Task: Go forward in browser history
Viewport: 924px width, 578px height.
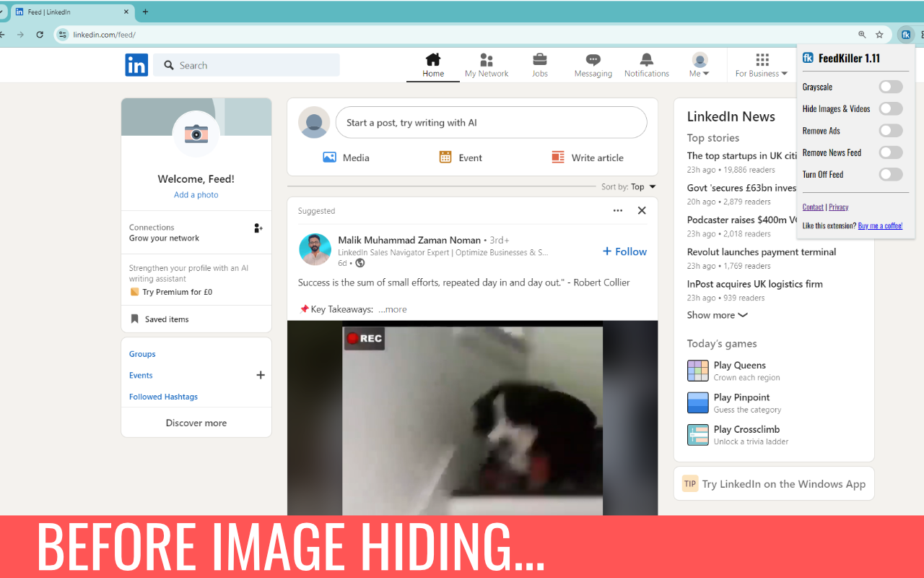Action: [19, 34]
